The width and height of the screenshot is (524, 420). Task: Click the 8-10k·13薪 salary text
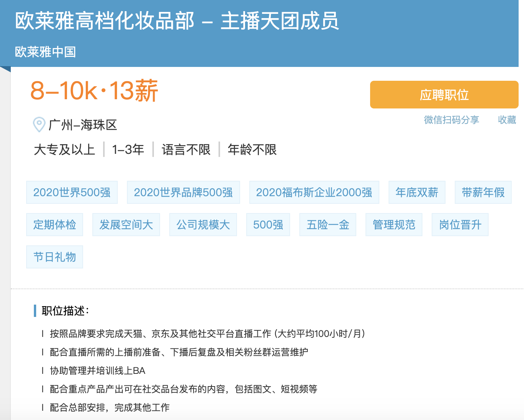[94, 91]
